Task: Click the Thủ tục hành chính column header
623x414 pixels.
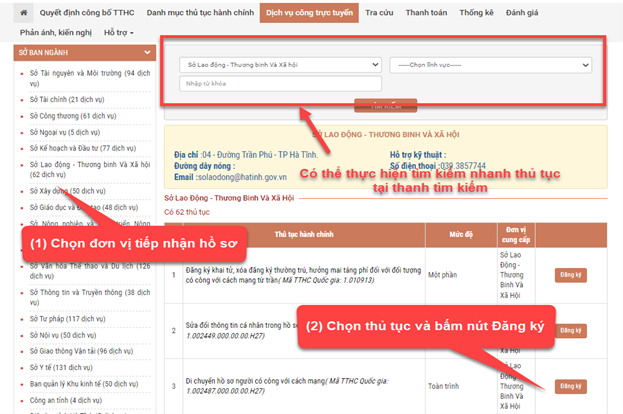Action: (304, 234)
